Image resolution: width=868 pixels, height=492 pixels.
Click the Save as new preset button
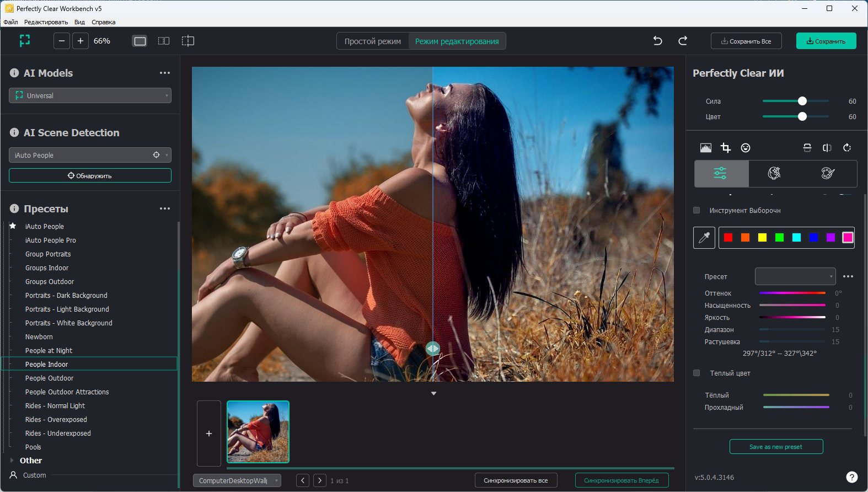point(776,447)
